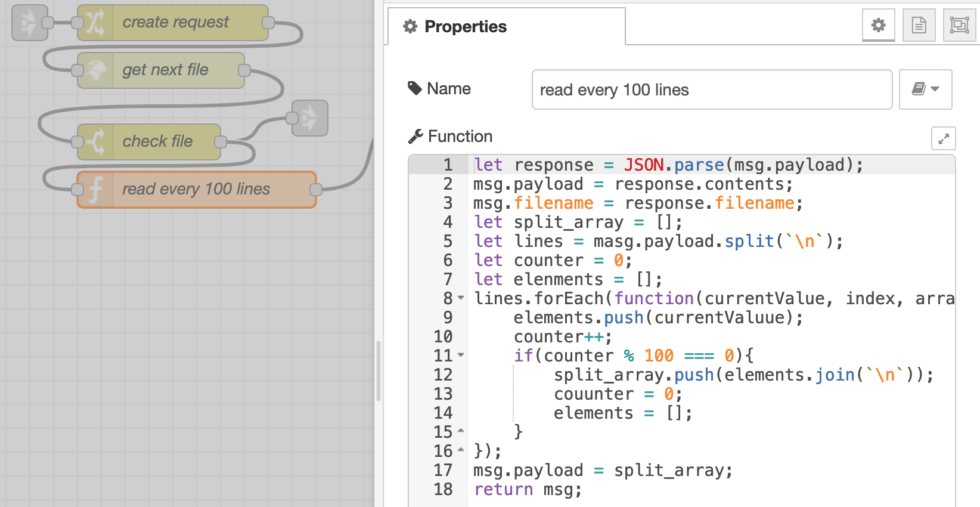Edit the Name field 'read every 100 lines'
This screenshot has height=507, width=980.
click(712, 89)
